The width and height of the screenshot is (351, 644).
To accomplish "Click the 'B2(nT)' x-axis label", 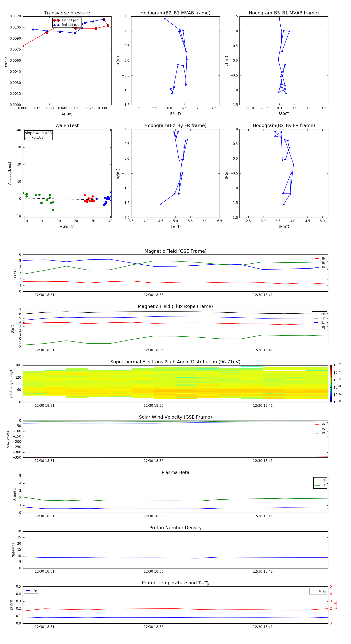I will tap(175, 114).
